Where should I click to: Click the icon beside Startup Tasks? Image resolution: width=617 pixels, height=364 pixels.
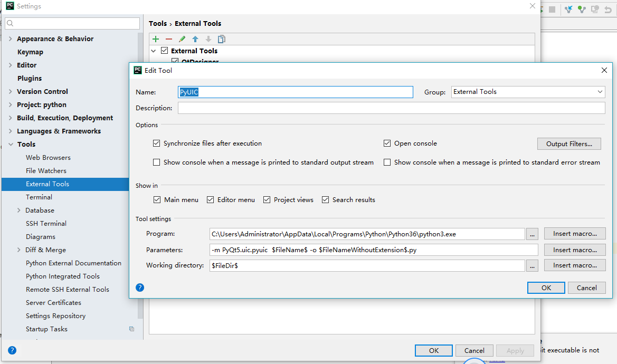pos(131,329)
